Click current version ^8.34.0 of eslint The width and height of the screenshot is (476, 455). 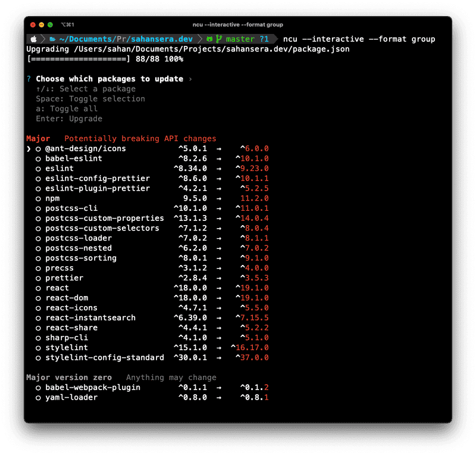pyautogui.click(x=190, y=169)
